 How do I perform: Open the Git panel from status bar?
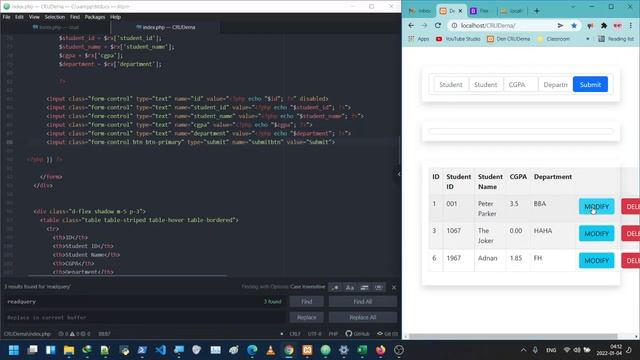[x=387, y=334]
